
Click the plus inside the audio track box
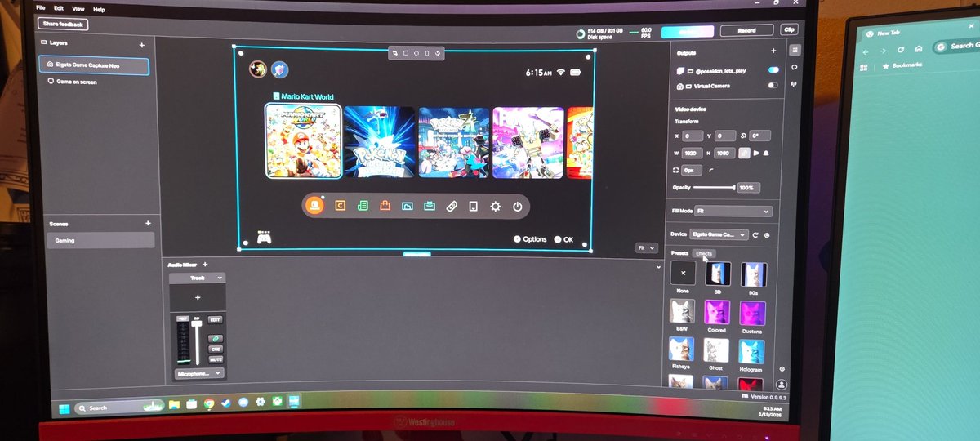click(198, 297)
